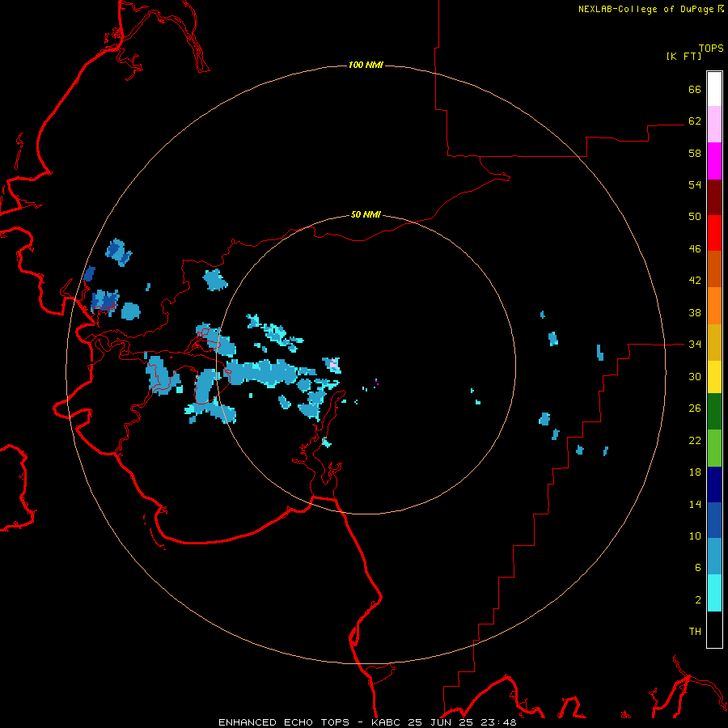Click the 26 legend value

click(x=695, y=408)
